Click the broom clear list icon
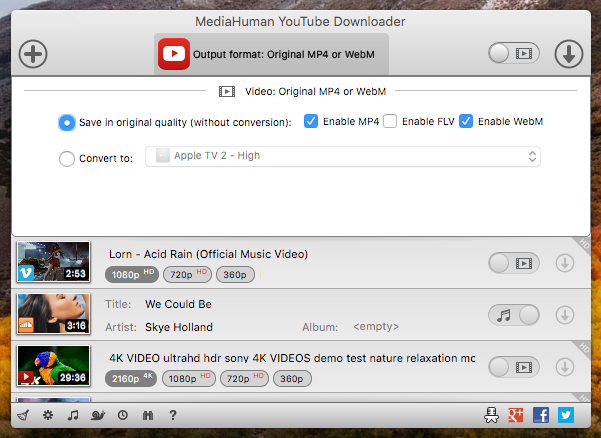601x438 pixels. tap(23, 415)
